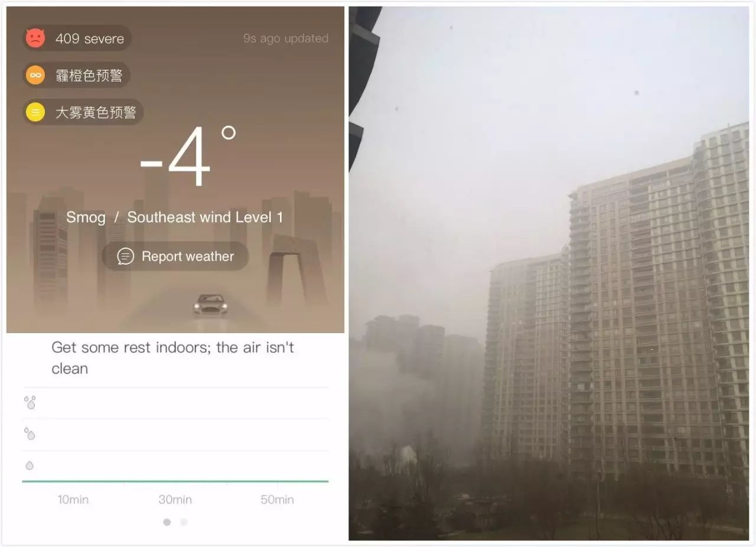Click the 30min mark on precipitation timeline
This screenshot has width=756, height=547.
tap(175, 500)
